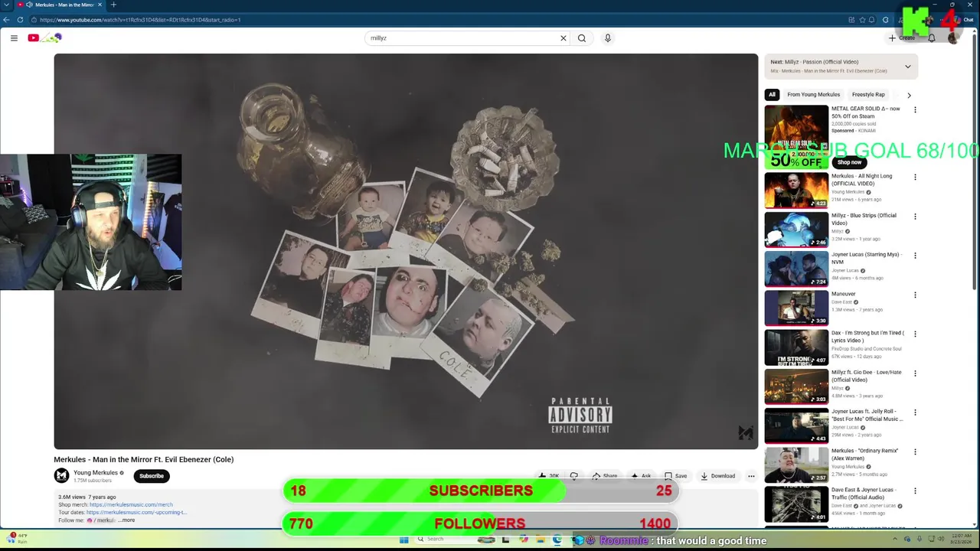Open Young Merkules channel name link

click(96, 473)
